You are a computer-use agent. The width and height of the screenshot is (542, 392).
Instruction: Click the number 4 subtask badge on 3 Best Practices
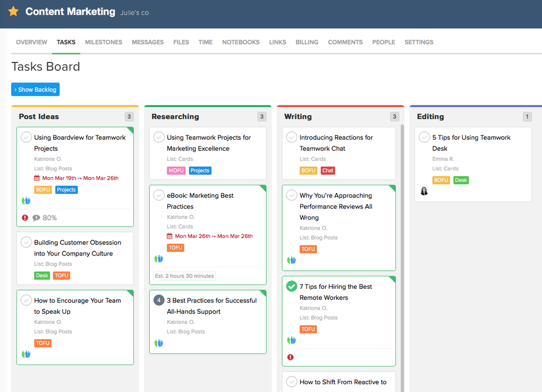[x=159, y=300]
